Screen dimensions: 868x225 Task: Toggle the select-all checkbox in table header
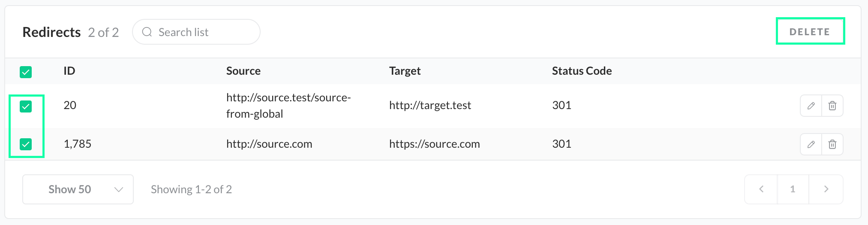(26, 72)
